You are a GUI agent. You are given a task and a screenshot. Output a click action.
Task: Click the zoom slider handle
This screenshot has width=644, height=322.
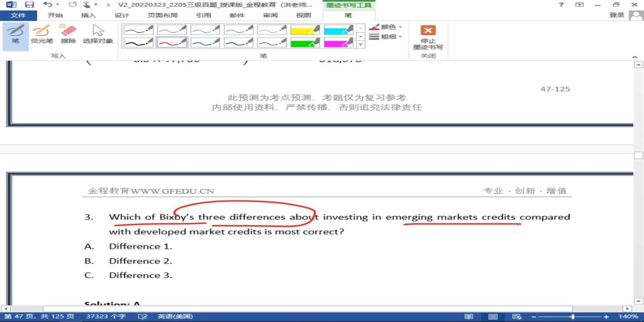click(x=572, y=317)
